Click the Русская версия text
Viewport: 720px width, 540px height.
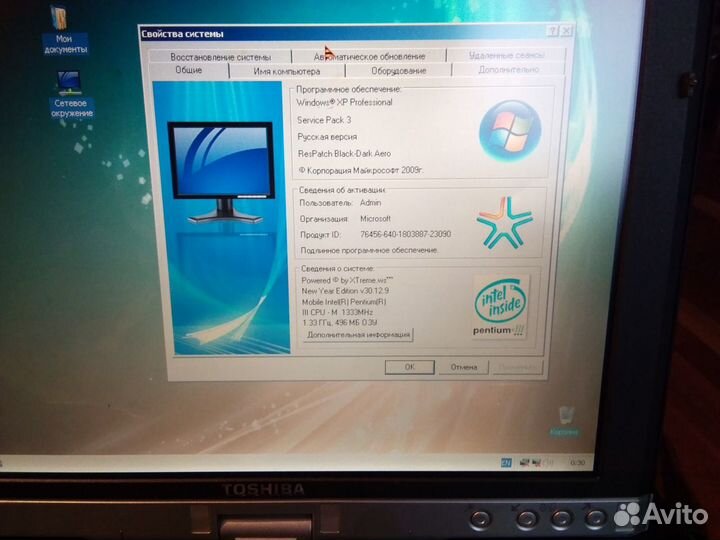click(x=327, y=137)
